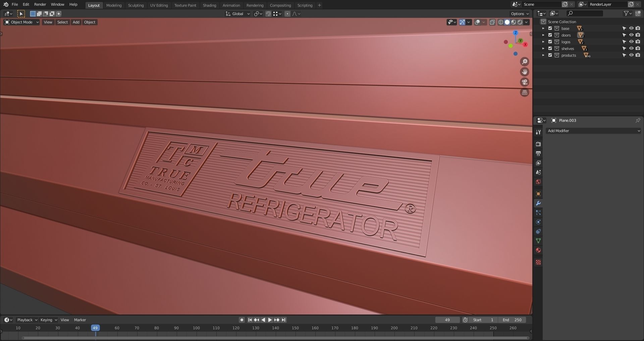Switch perspective/orthographic grid gizmo
This screenshot has width=644, height=341.
(x=525, y=92)
